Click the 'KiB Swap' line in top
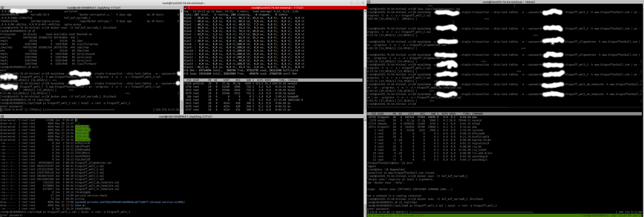Screen dimensions: 644x217 click(x=240, y=74)
